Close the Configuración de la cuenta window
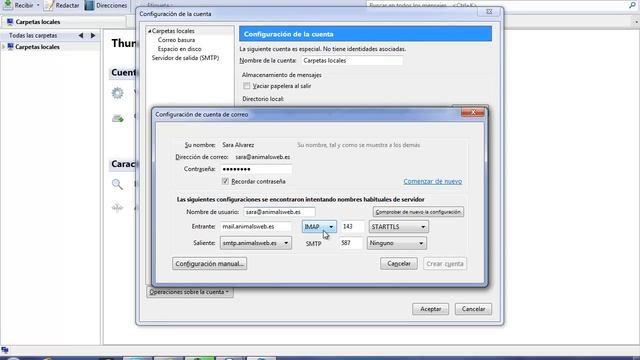 coord(489,11)
